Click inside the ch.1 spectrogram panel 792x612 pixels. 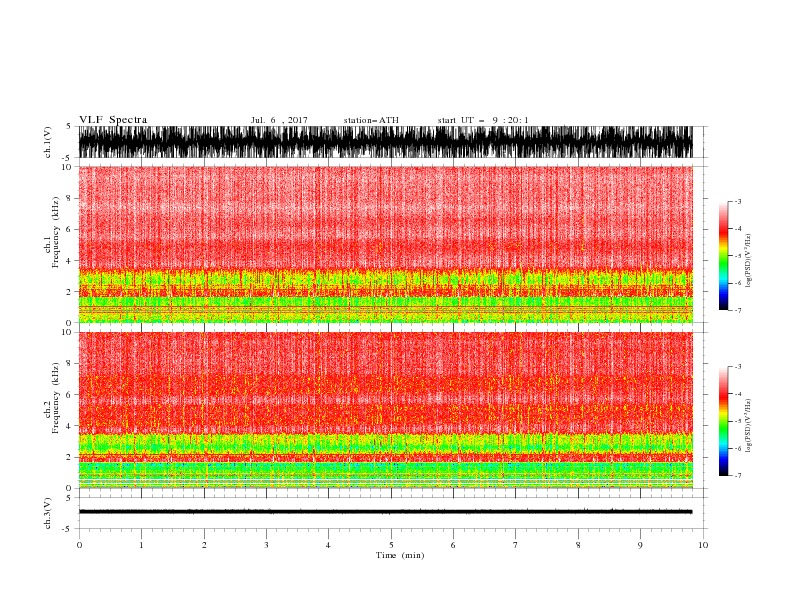pyautogui.click(x=385, y=244)
